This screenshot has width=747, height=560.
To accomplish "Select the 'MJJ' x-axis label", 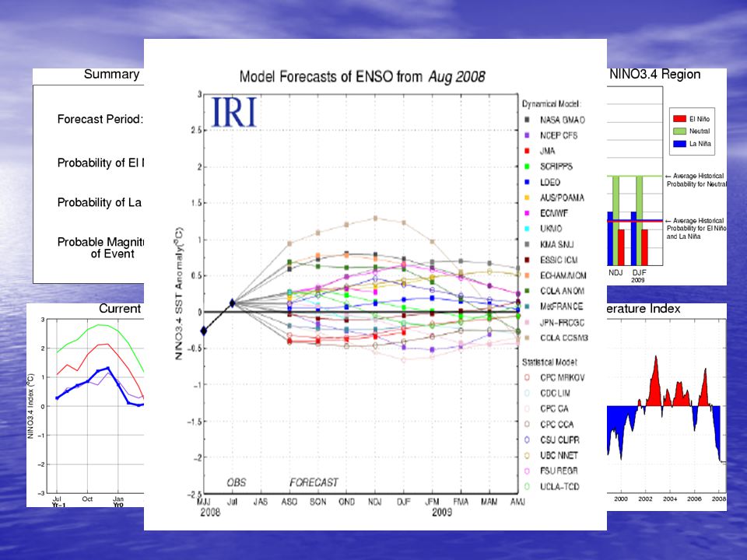I will pos(204,502).
